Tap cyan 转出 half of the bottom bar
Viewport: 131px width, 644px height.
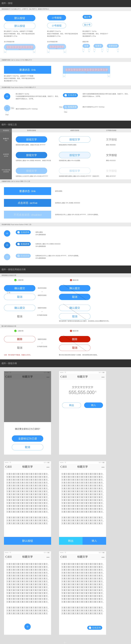tap(71, 541)
